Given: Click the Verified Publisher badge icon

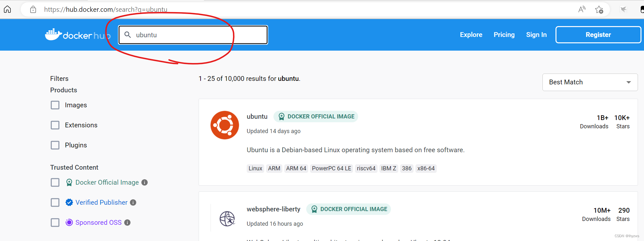Looking at the screenshot, I should (69, 202).
